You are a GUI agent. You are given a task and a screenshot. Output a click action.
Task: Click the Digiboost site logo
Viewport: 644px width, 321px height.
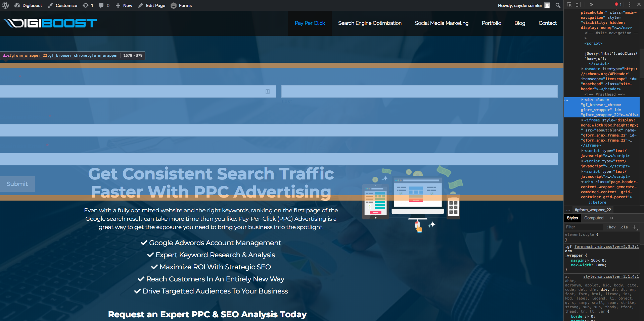pyautogui.click(x=50, y=23)
